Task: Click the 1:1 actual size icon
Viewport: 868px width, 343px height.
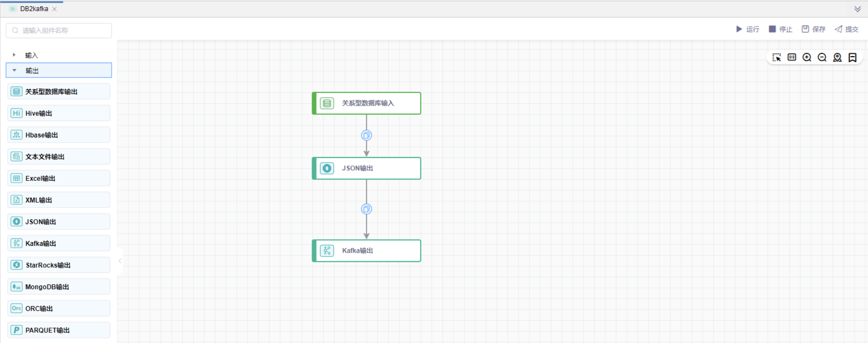Action: pos(792,57)
